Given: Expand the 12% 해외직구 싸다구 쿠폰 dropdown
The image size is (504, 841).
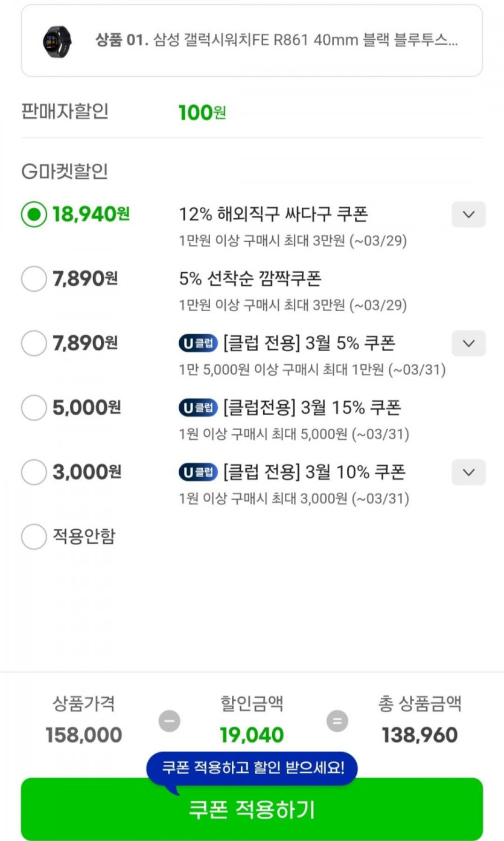Looking at the screenshot, I should coord(468,214).
